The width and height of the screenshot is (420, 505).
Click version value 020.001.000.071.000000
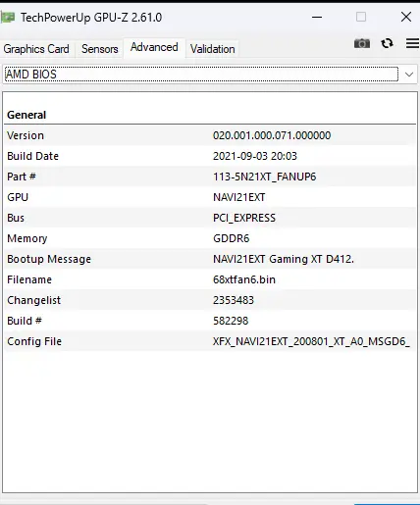[x=272, y=135]
